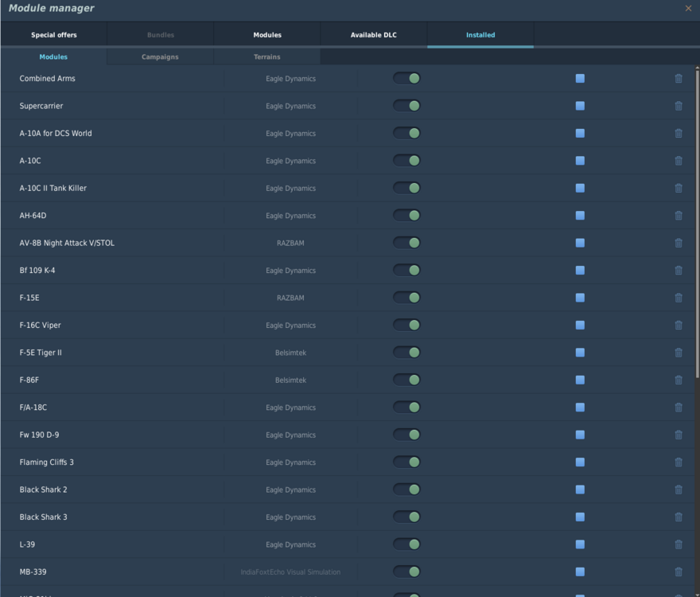Switch off the AH-64D module toggle
Screen dimensions: 700x597
[x=406, y=216]
